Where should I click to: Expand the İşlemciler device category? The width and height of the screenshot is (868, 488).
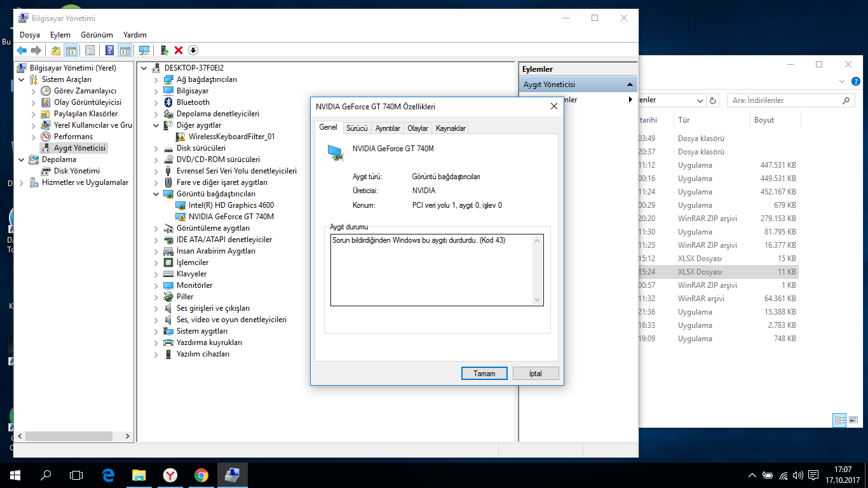(156, 262)
